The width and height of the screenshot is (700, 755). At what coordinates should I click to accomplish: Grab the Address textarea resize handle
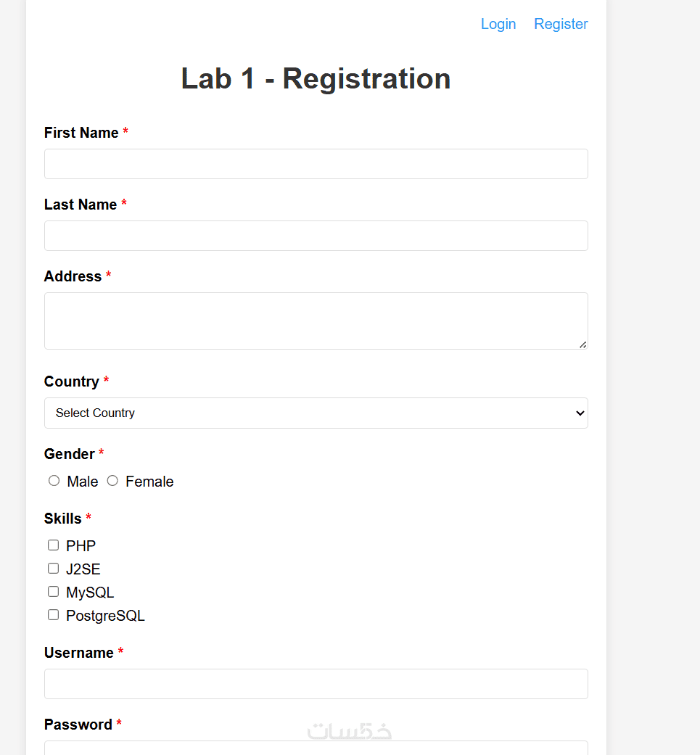582,345
